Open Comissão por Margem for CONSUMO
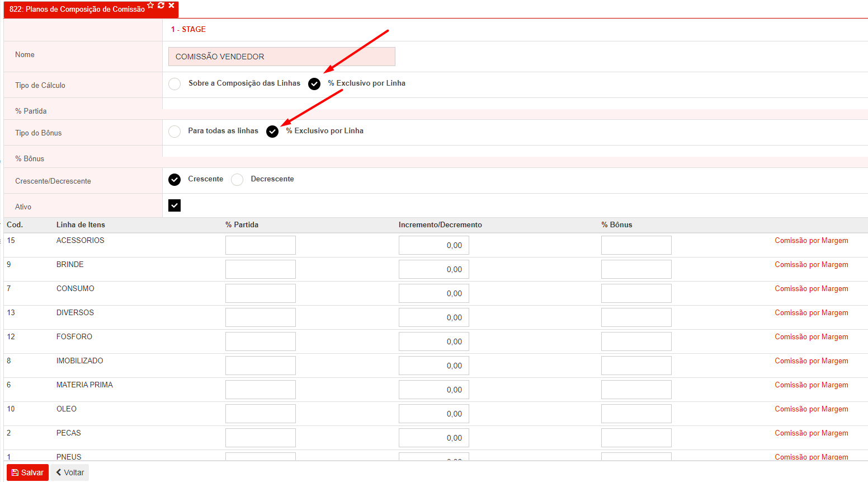This screenshot has width=868, height=482. tap(812, 289)
